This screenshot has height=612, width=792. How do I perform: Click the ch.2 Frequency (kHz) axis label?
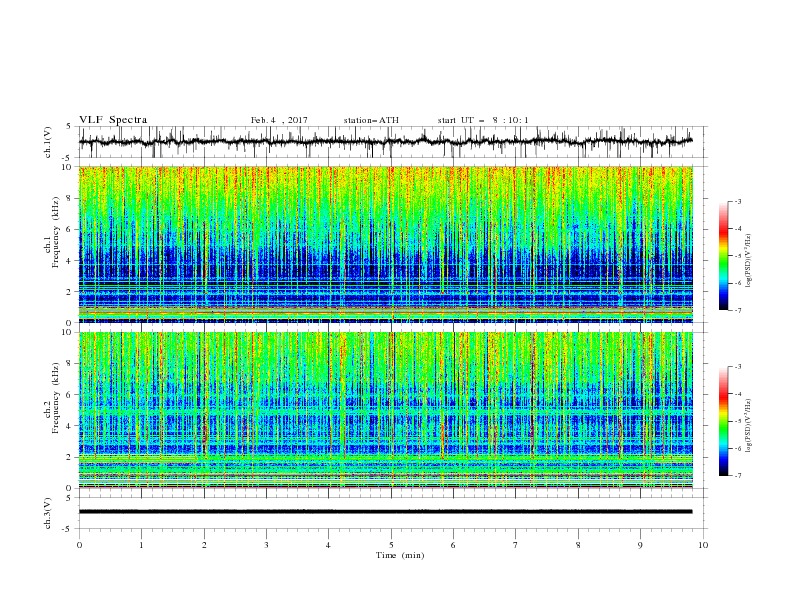coord(52,397)
